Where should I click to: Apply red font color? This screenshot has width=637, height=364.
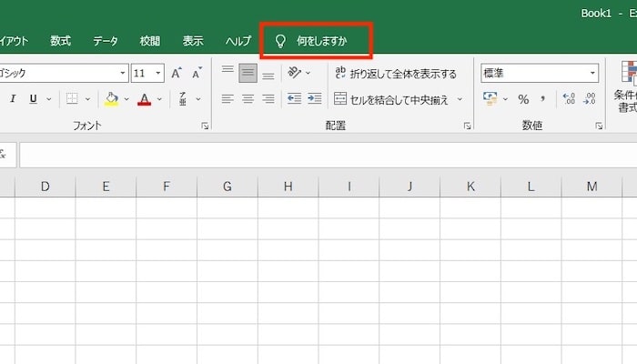(144, 99)
